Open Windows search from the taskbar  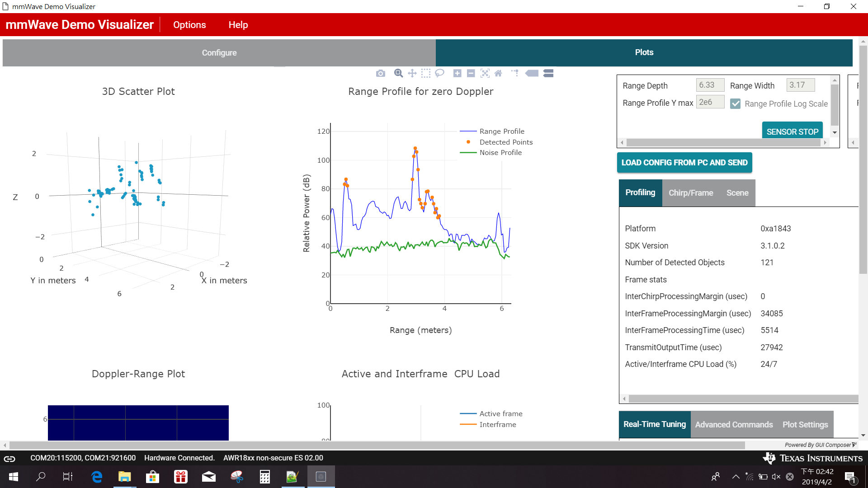[41, 477]
